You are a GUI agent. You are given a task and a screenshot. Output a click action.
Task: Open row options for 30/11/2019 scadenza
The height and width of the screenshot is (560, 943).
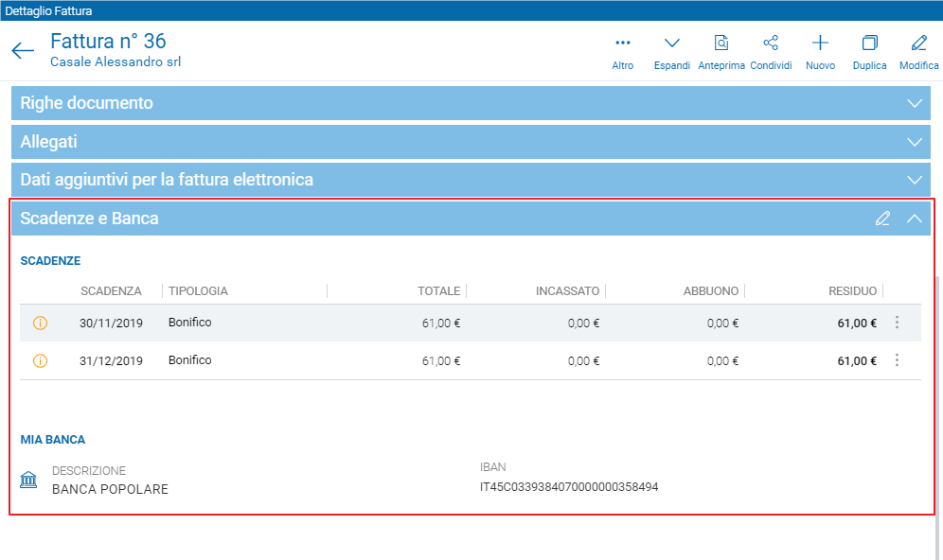[897, 323]
